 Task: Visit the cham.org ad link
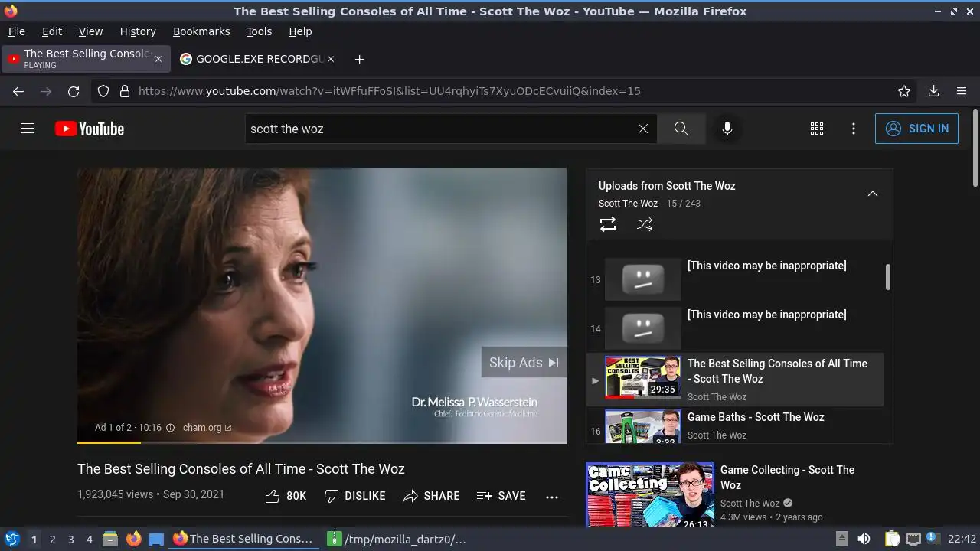207,428
